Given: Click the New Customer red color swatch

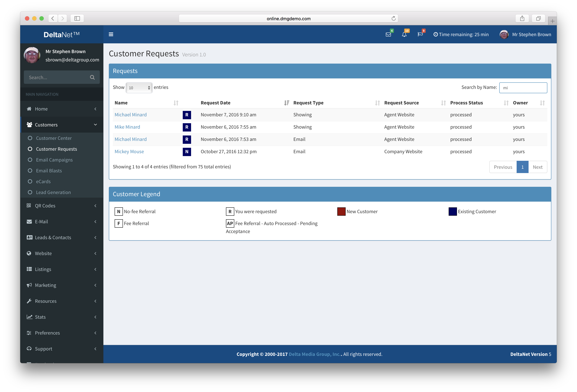Looking at the screenshot, I should pos(341,211).
